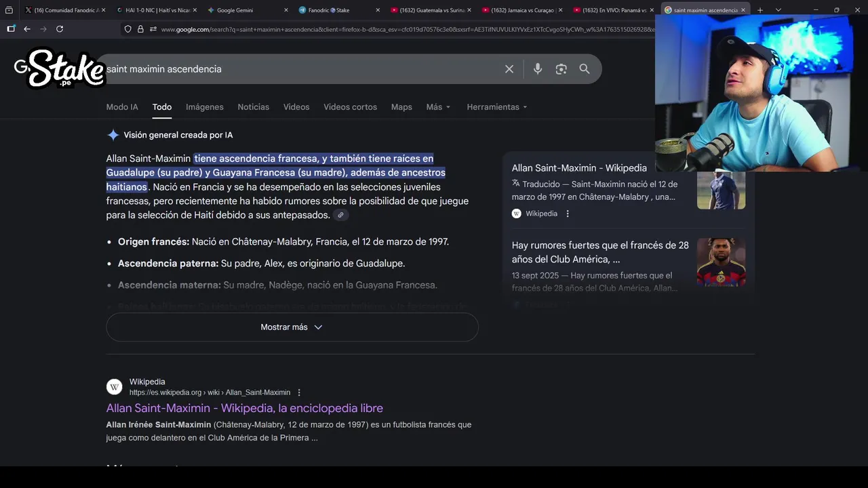Expand AI overview with 'Mostrar más'
This screenshot has width=868, height=488.
point(292,327)
